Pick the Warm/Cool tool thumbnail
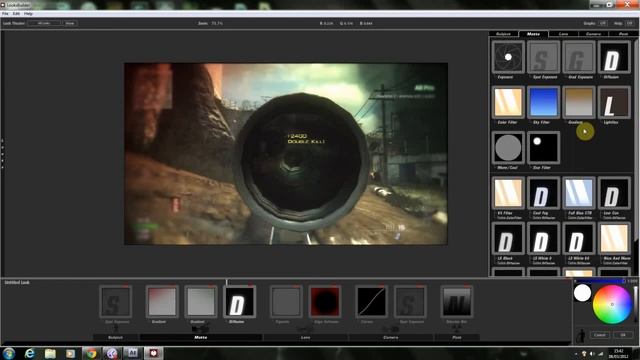The image size is (640, 360). [x=508, y=148]
